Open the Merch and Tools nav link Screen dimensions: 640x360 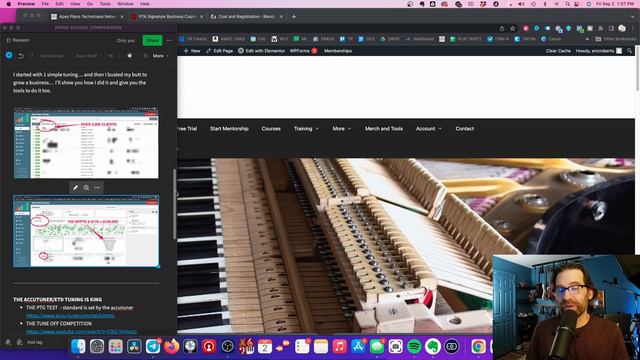384,129
